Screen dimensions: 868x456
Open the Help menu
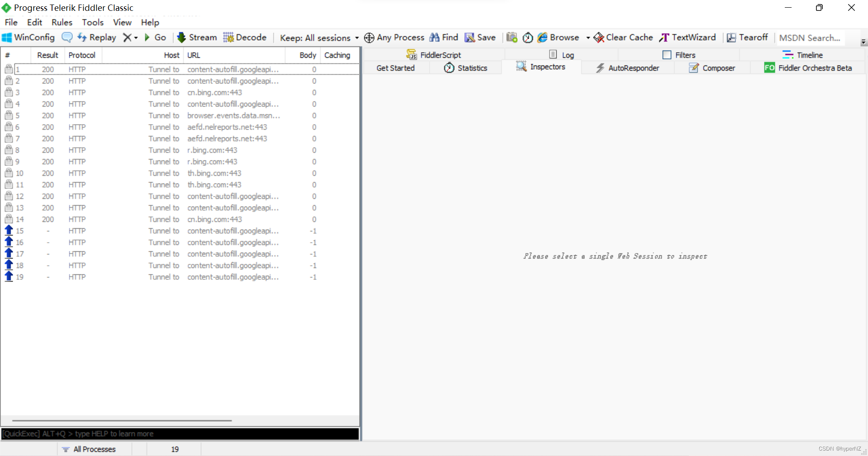pyautogui.click(x=150, y=22)
